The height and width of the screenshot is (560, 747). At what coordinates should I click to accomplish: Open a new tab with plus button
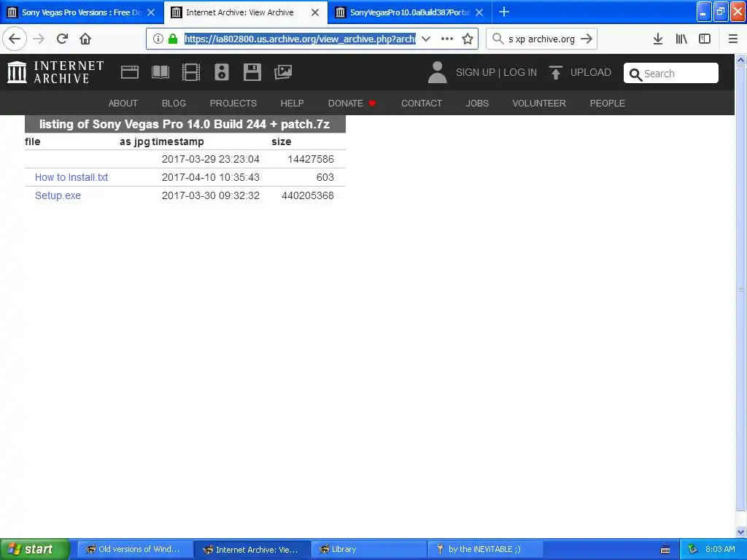click(503, 12)
